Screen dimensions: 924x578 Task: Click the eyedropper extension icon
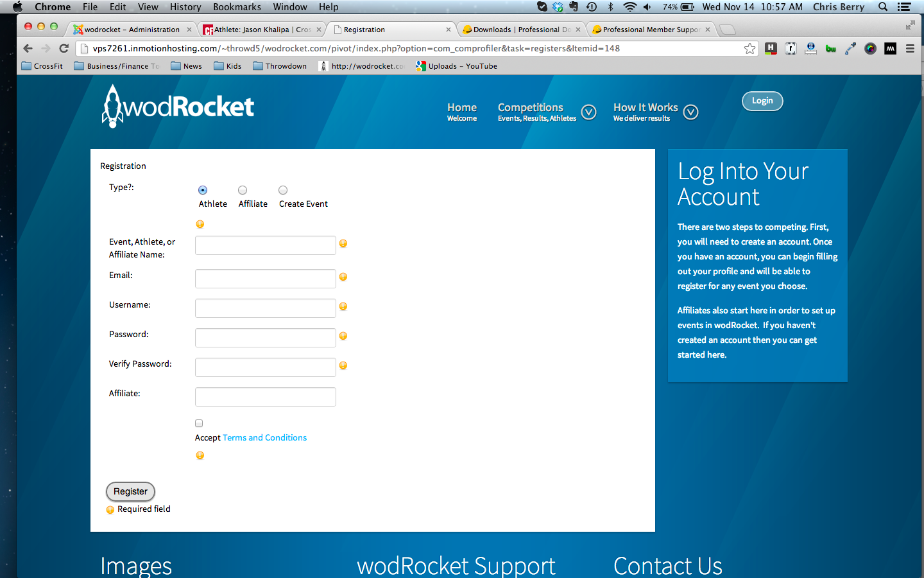point(850,48)
